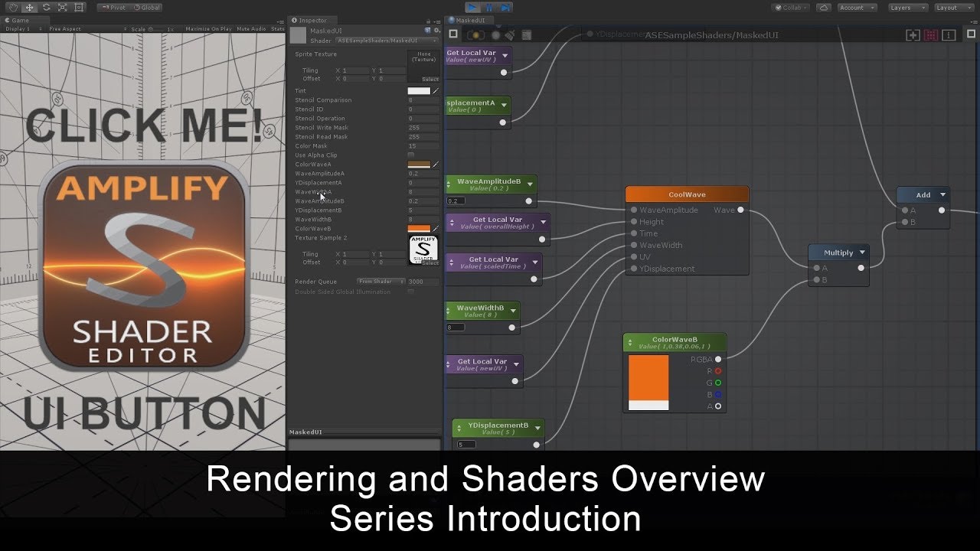Open the Inspector help book icon
The image size is (980, 551).
pyautogui.click(x=428, y=30)
